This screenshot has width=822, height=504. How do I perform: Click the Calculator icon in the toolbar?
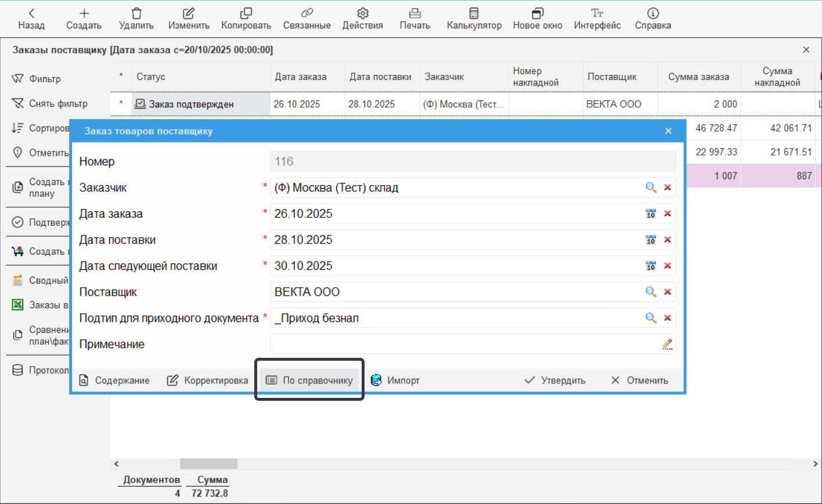coord(474,13)
